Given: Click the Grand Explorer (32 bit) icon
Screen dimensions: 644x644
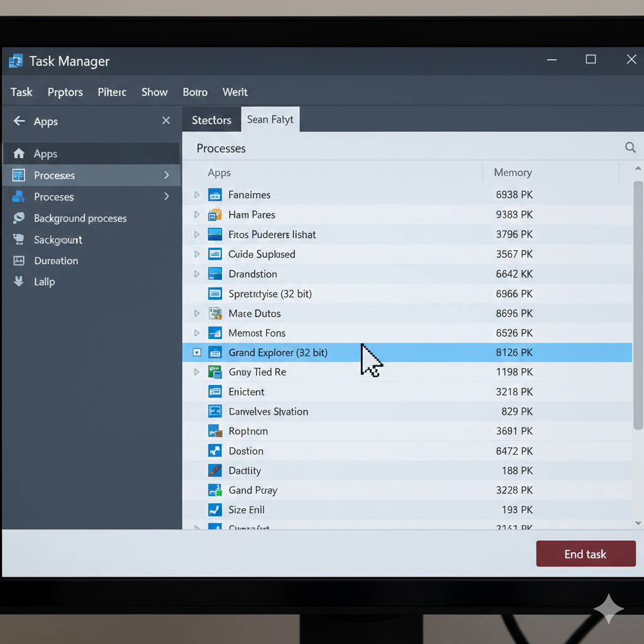Looking at the screenshot, I should pos(215,352).
